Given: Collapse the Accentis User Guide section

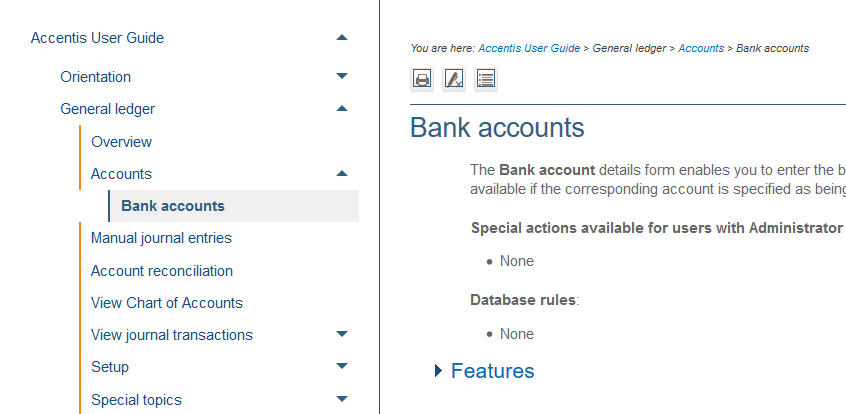Looking at the screenshot, I should pyautogui.click(x=342, y=38).
